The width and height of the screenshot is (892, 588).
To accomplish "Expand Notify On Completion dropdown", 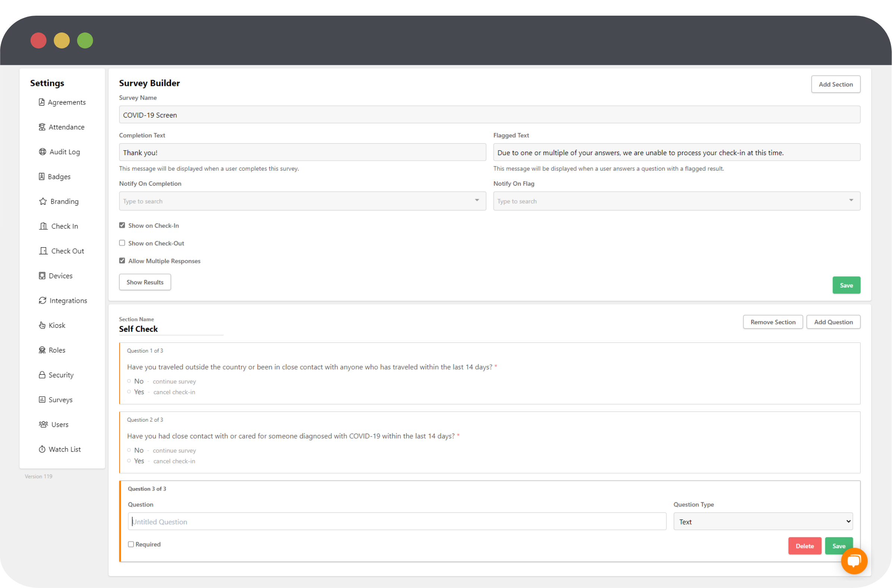I will 477,201.
